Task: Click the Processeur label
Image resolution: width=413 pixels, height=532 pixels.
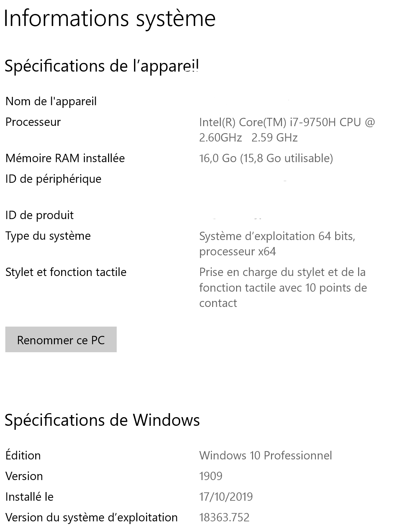Action: 33,122
